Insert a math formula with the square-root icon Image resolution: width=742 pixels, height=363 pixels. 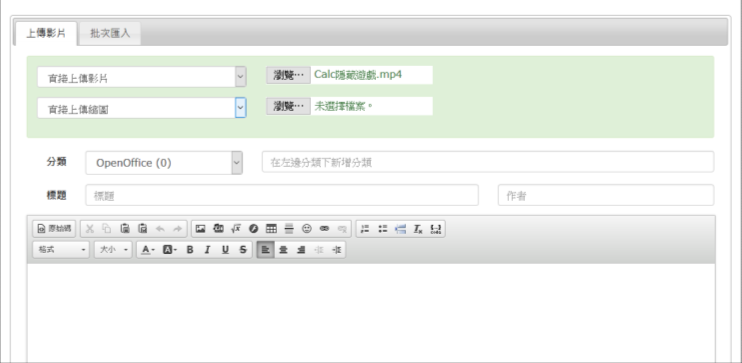coord(236,229)
